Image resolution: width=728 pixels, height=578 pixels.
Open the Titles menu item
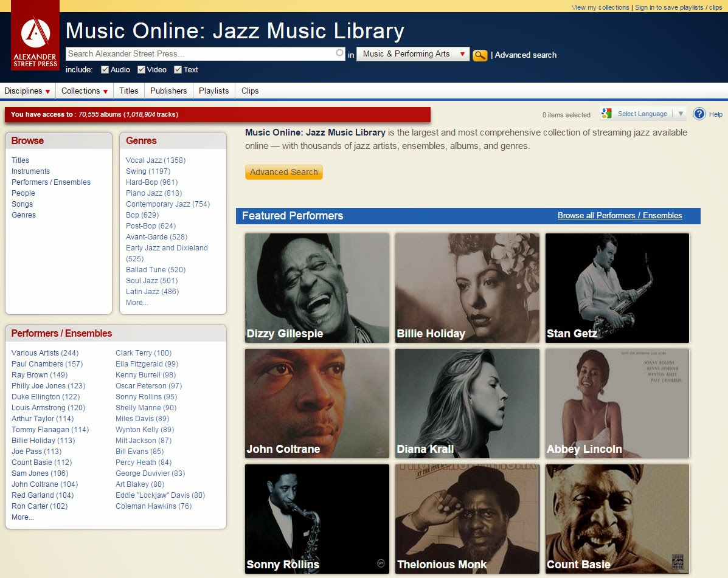(128, 91)
